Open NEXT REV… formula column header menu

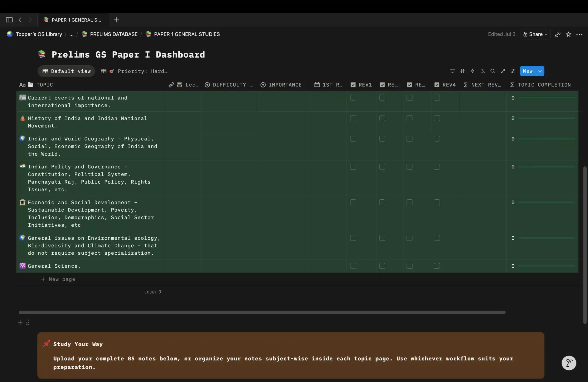(x=483, y=85)
